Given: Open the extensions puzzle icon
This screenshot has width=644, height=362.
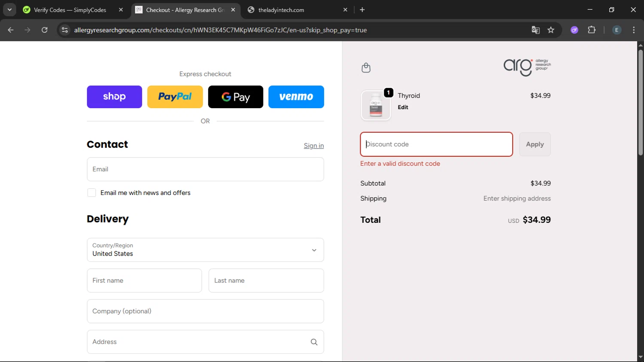Looking at the screenshot, I should (x=592, y=30).
